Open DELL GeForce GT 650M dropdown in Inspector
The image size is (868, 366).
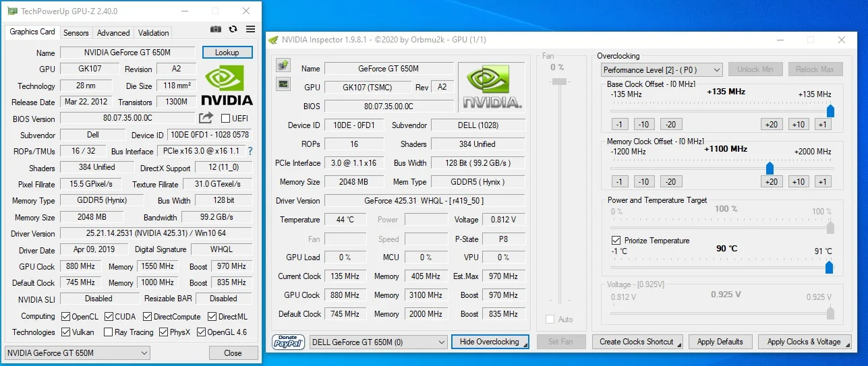coord(378,342)
